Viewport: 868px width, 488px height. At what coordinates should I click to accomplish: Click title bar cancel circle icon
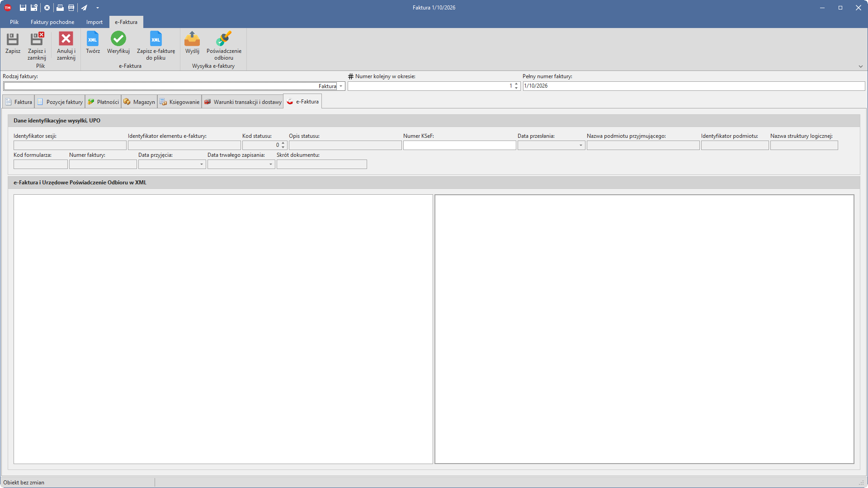pos(47,8)
